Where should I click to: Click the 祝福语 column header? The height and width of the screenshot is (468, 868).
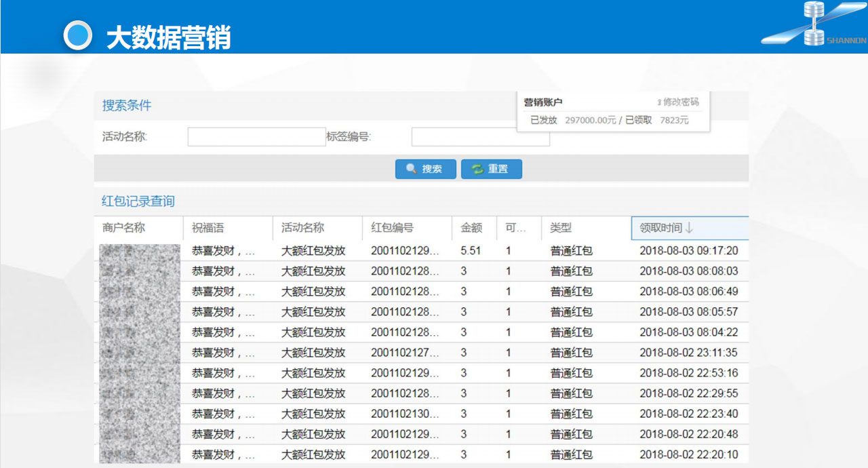208,228
